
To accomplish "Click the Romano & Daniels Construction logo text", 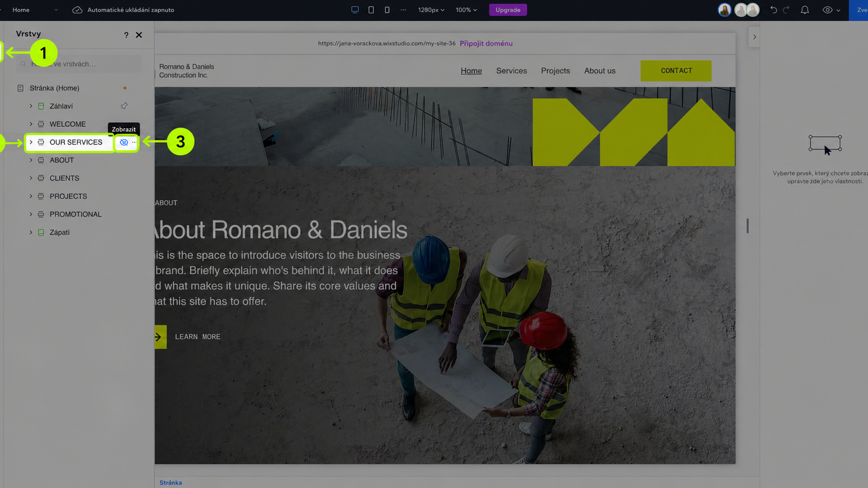I will (x=186, y=71).
